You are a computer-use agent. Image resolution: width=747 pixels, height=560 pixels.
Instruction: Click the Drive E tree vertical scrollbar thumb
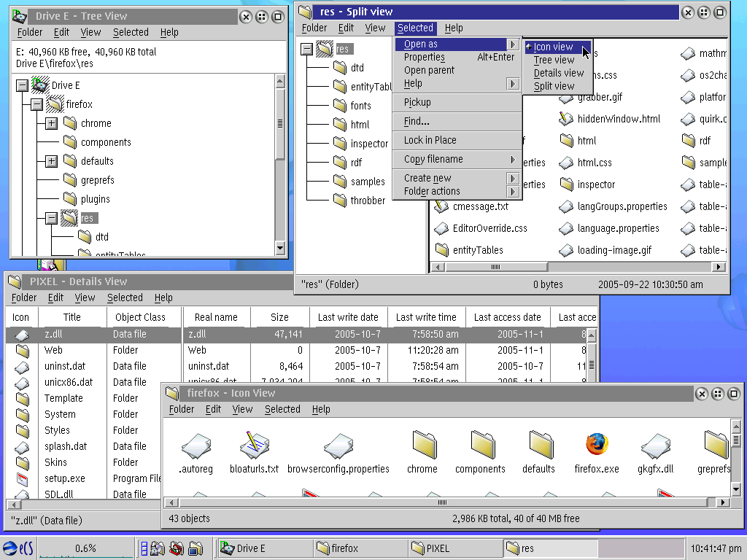[280, 124]
